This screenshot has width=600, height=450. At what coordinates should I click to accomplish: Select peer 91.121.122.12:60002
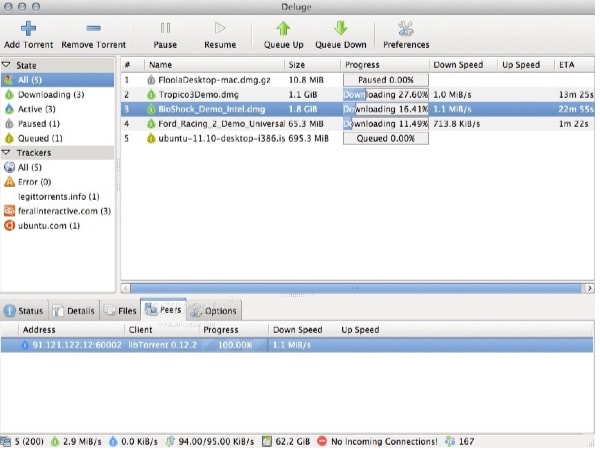[x=297, y=345]
